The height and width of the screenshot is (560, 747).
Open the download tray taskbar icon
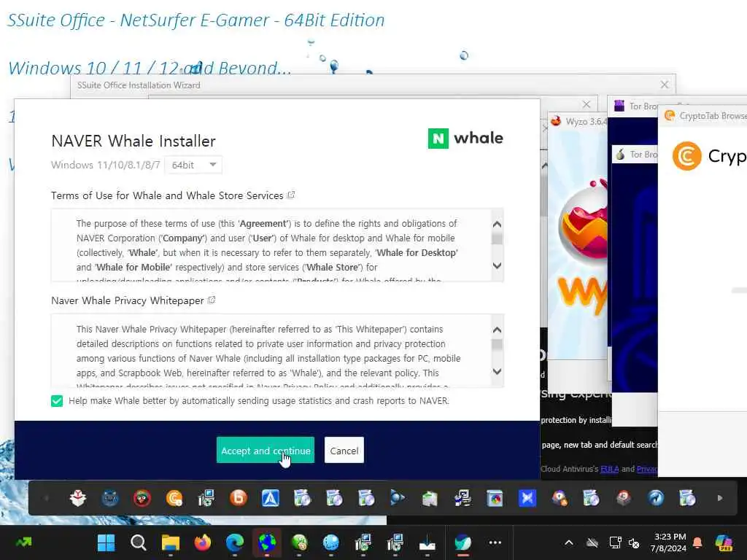click(427, 542)
